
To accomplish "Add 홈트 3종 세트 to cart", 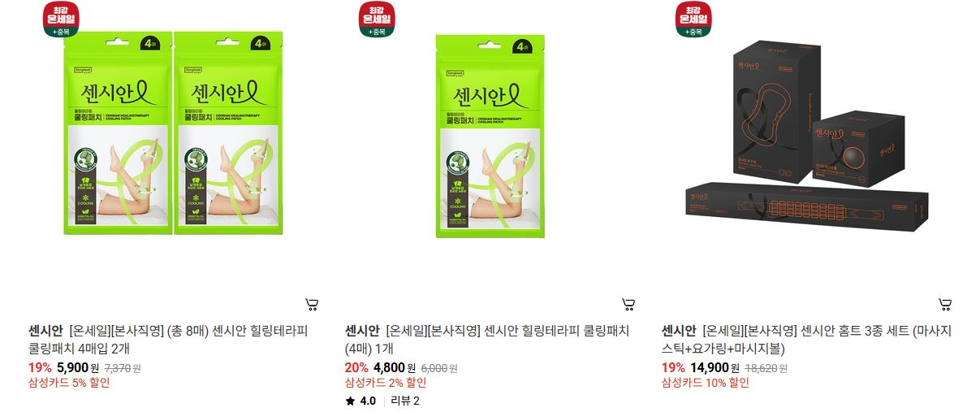I will (x=945, y=305).
